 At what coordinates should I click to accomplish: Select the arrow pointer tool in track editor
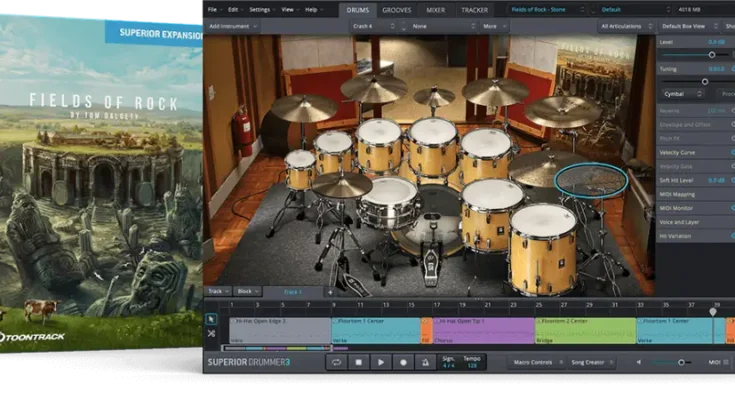tap(212, 319)
